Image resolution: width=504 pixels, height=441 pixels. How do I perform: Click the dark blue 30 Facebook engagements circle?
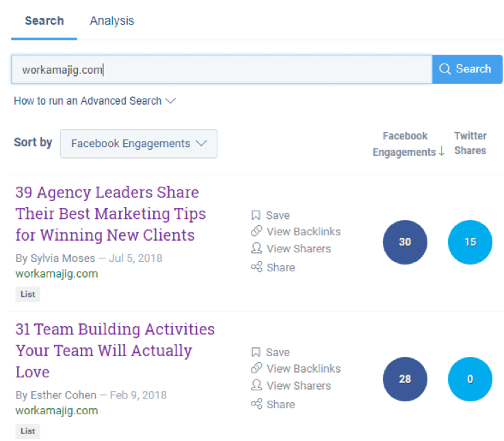[x=405, y=242]
